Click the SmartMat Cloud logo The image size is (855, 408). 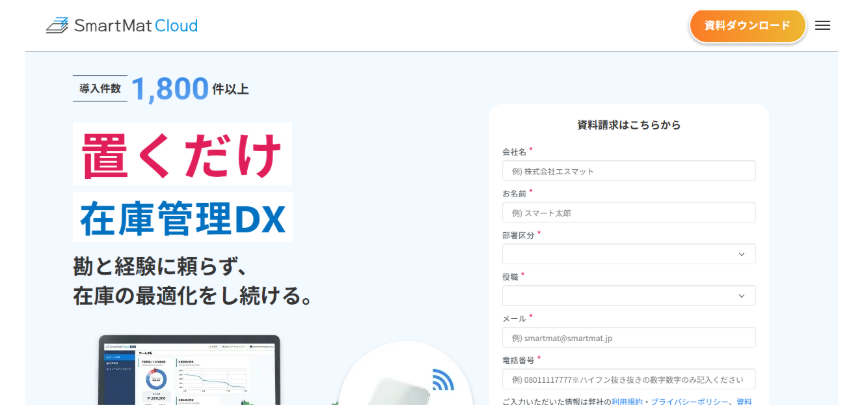[122, 25]
